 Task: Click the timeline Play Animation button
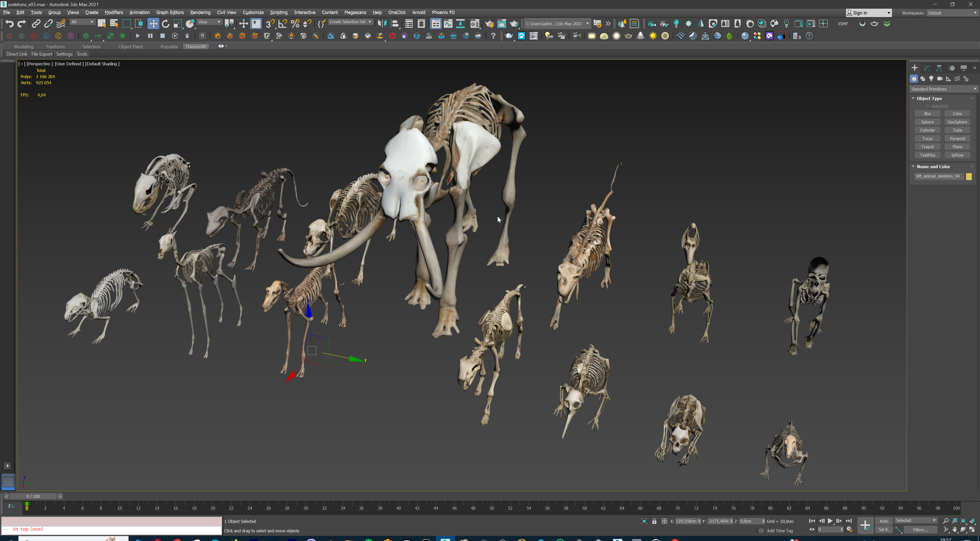[830, 521]
